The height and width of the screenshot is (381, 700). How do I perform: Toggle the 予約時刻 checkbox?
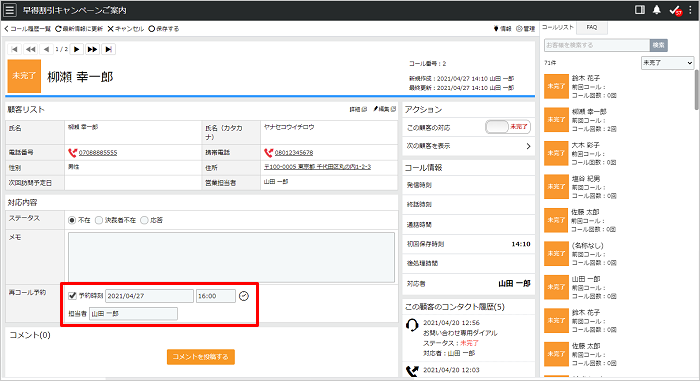pyautogui.click(x=72, y=296)
